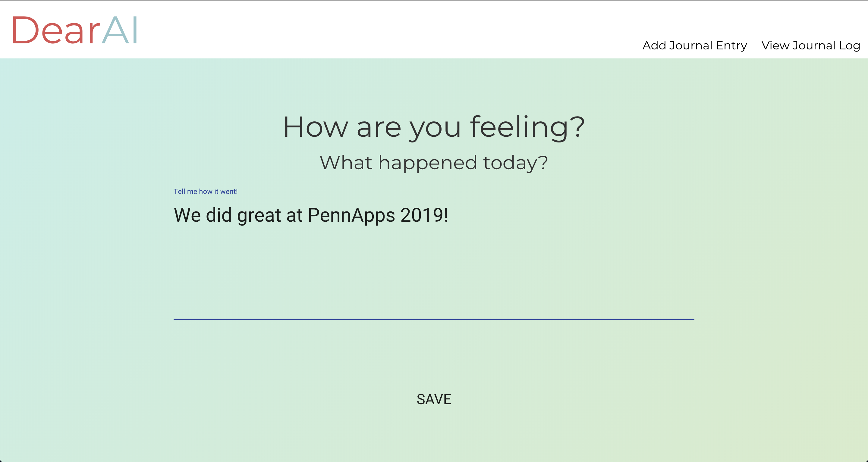Click the "How are you feeling?" heading
Screen dimensions: 868x462
pos(434,127)
